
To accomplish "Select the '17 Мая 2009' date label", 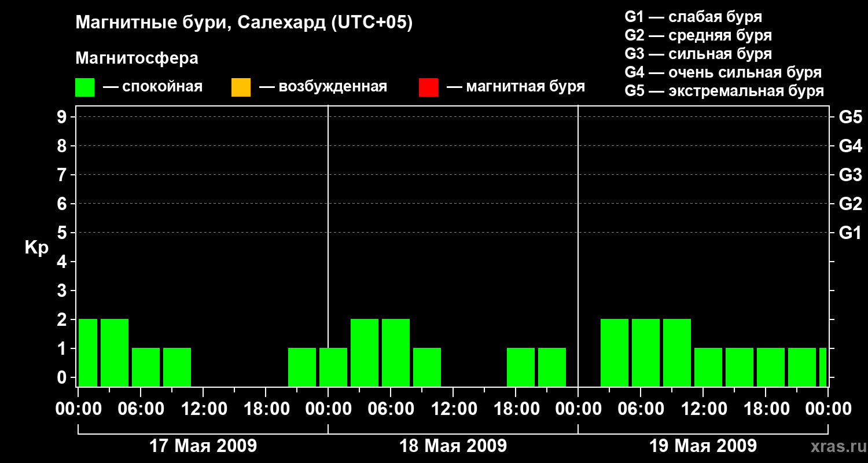I will click(203, 446).
